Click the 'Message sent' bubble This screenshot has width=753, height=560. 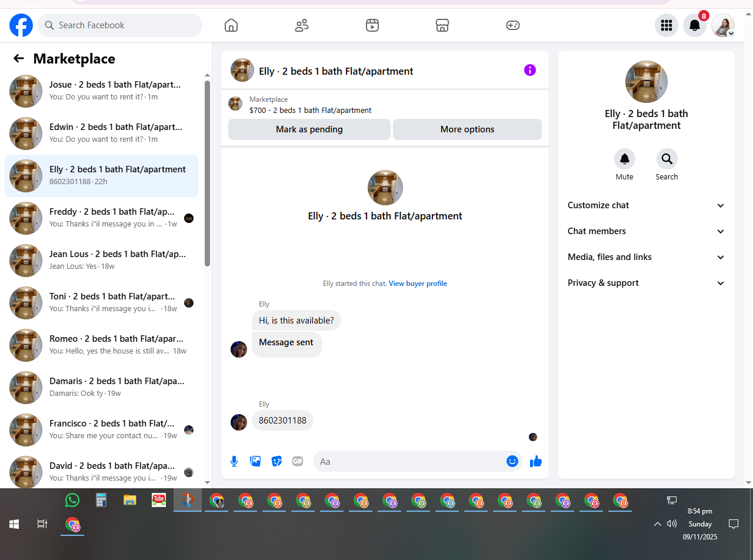click(x=286, y=344)
